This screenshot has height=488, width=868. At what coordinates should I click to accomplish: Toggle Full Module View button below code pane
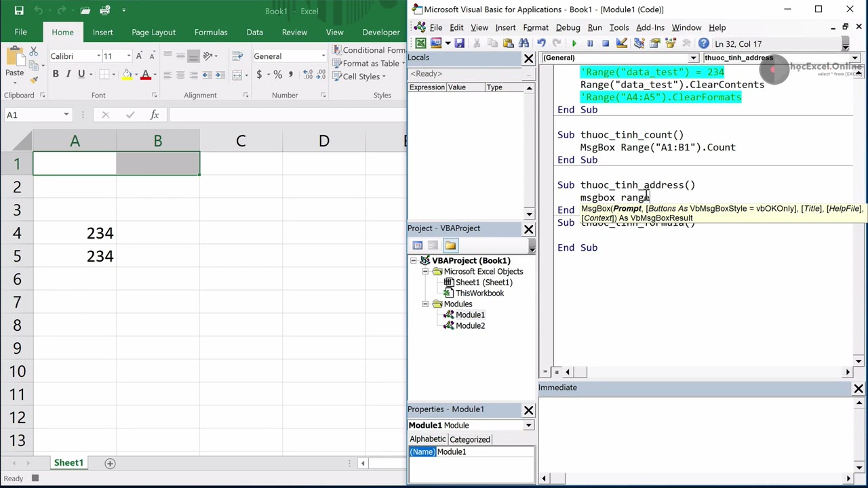pos(557,372)
